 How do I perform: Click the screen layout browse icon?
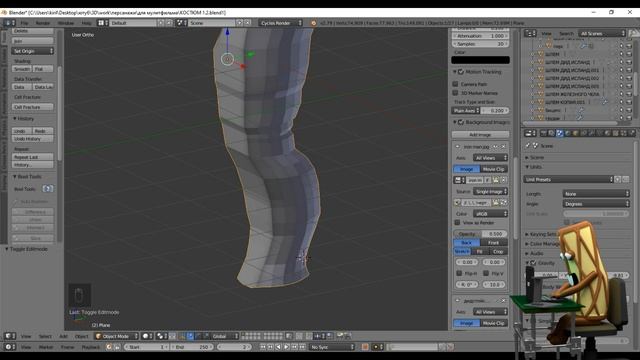102,23
